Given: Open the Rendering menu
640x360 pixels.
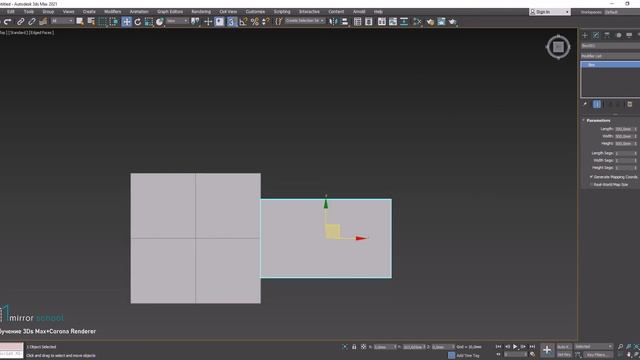Looking at the screenshot, I should (201, 12).
